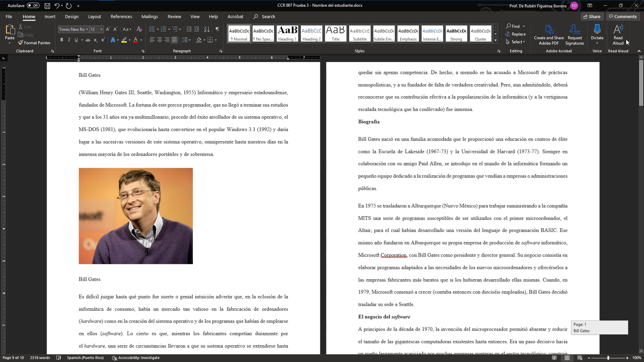Screen dimensions: 644x362
Task: Click the Bill Gates photo
Action: pos(136,216)
